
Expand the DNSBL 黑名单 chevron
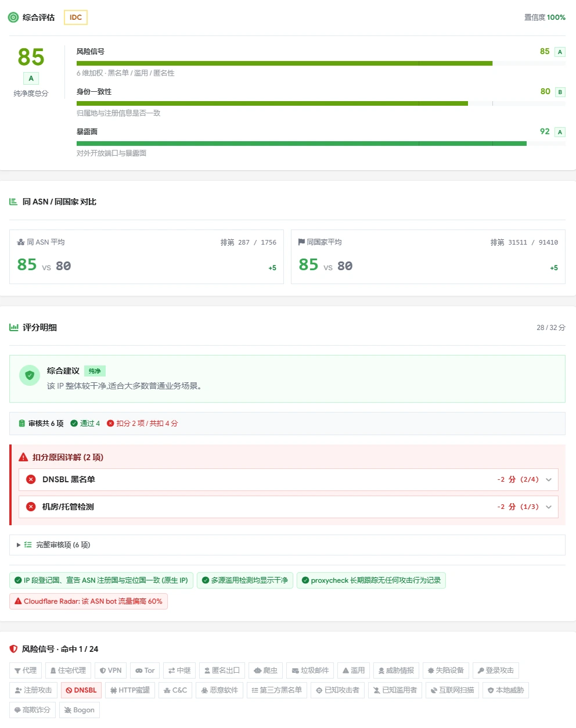(549, 480)
